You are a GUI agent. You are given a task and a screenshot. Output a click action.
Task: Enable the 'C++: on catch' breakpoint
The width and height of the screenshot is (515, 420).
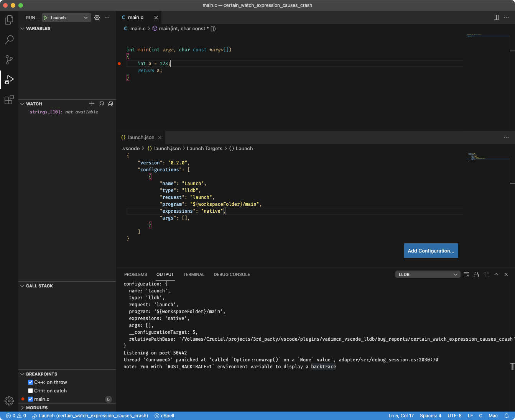pos(30,390)
